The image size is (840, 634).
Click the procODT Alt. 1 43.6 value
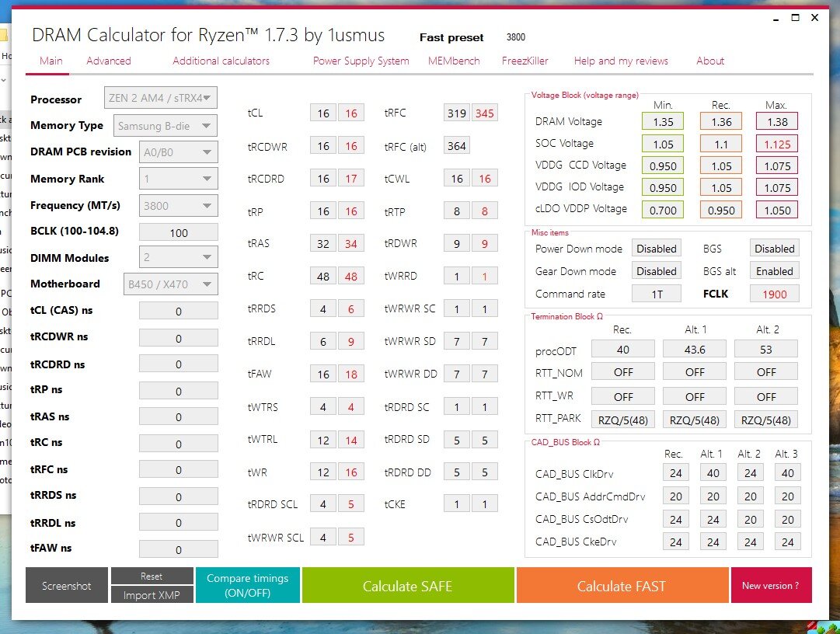694,349
